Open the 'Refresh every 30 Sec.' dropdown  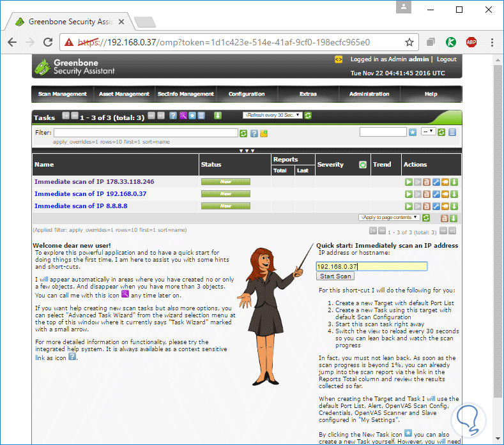(273, 115)
